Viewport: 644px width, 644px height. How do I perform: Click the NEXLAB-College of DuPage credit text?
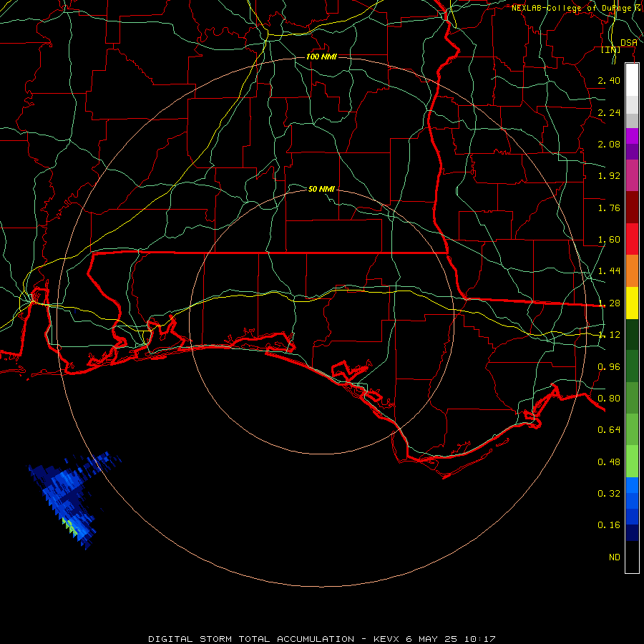coord(577,8)
